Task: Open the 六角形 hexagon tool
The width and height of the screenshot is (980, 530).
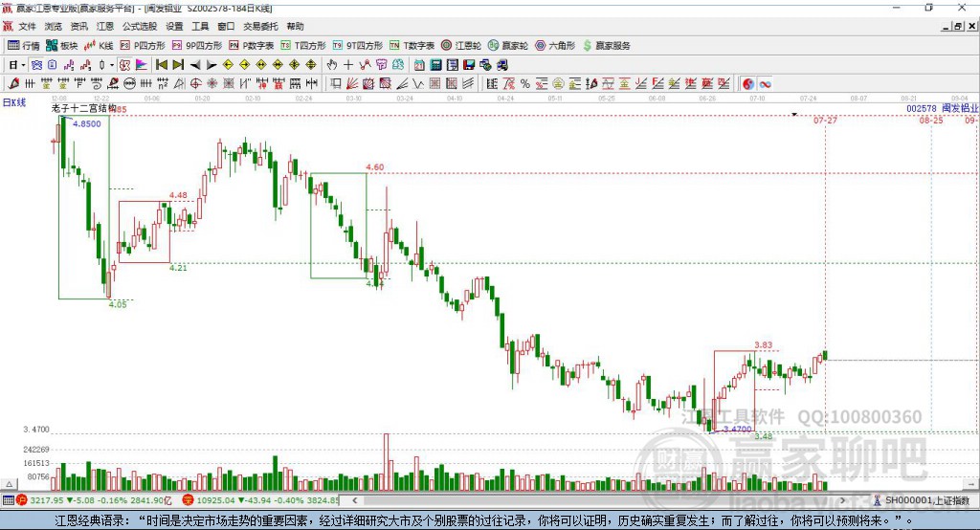Action: [555, 46]
